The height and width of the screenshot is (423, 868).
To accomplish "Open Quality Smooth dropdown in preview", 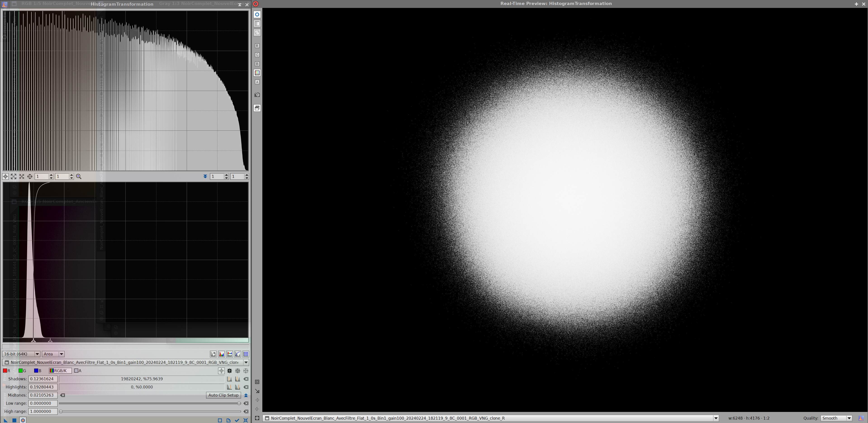I will point(836,418).
